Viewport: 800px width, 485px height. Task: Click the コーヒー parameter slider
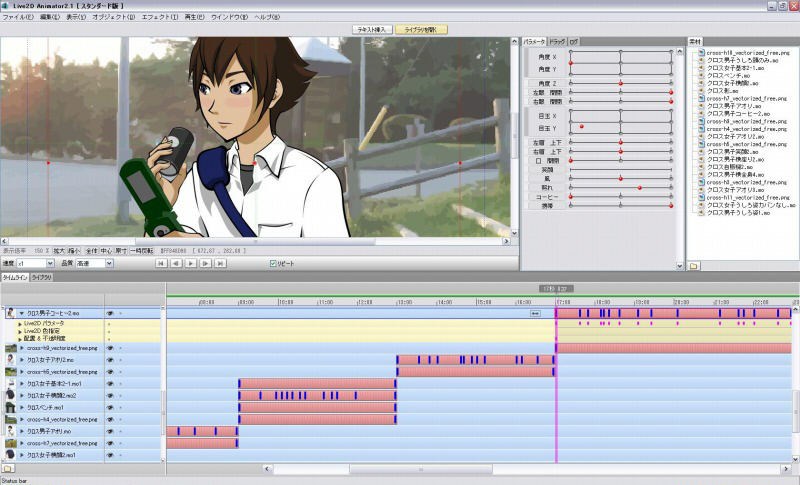(x=620, y=196)
